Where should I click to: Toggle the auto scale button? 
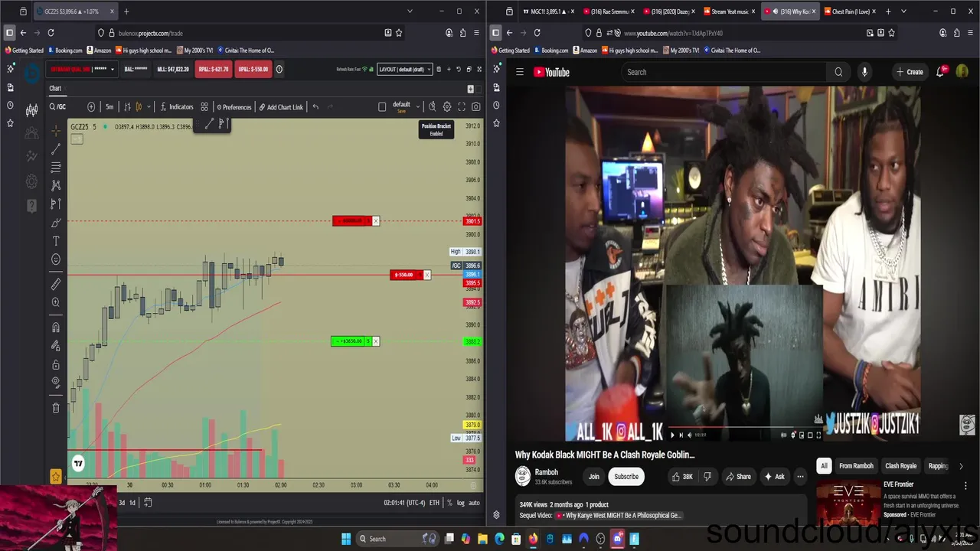click(x=474, y=503)
